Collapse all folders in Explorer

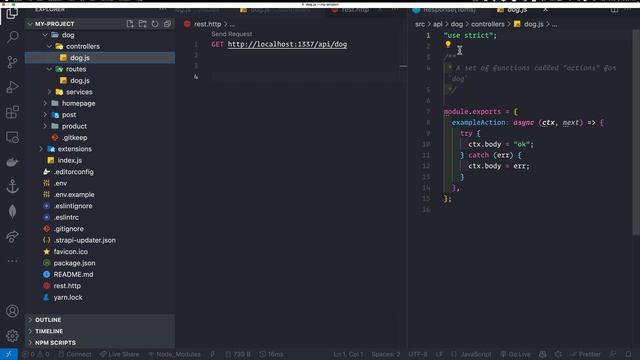click(x=167, y=24)
